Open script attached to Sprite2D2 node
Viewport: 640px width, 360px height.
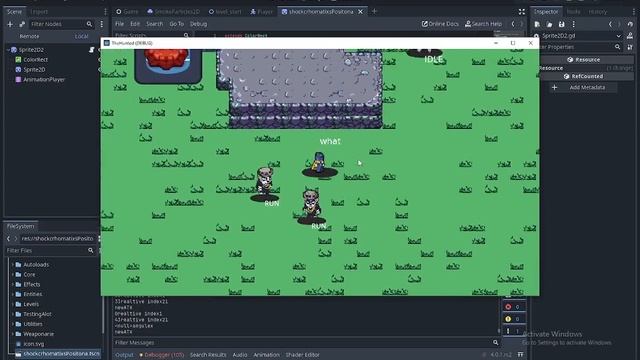(91, 50)
